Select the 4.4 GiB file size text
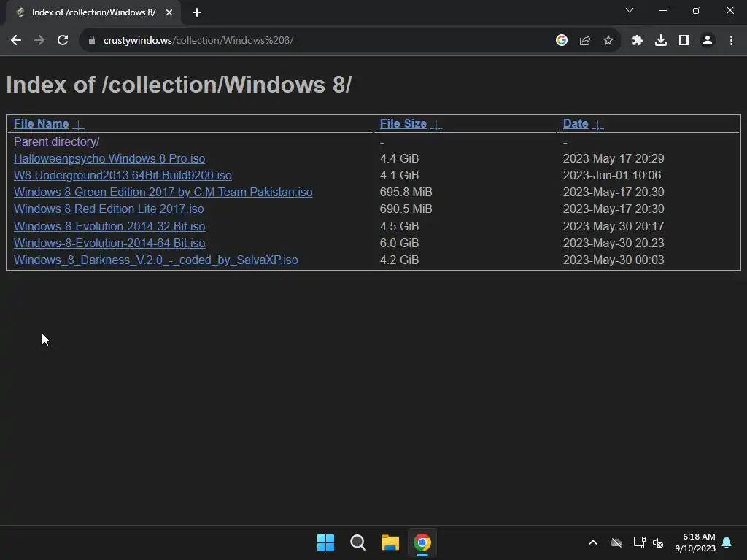The image size is (747, 560). (x=399, y=158)
